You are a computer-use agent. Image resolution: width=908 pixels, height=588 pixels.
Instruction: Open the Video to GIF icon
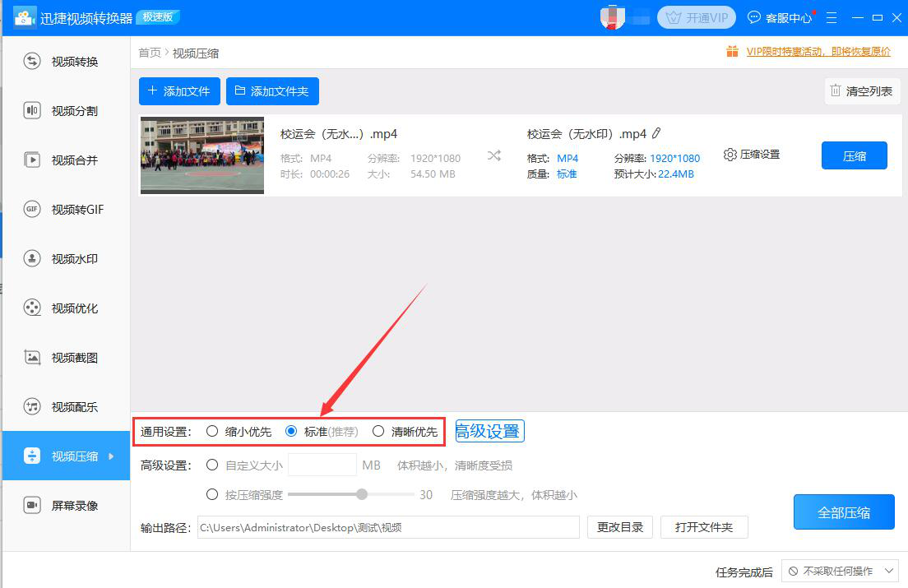pyautogui.click(x=32, y=210)
